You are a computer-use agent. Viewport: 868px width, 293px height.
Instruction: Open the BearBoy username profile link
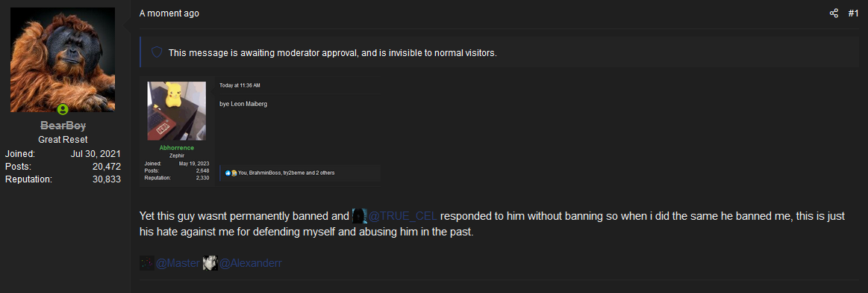coord(63,126)
